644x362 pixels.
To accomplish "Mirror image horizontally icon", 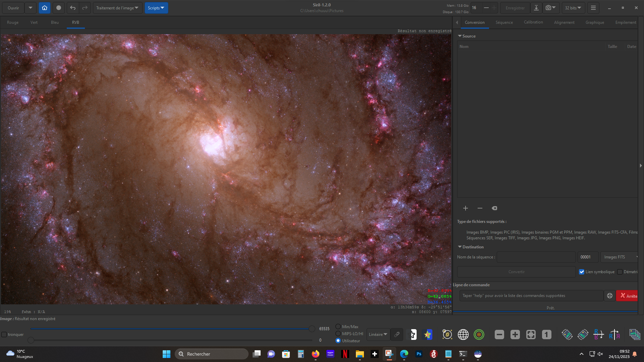I will coord(614,334).
